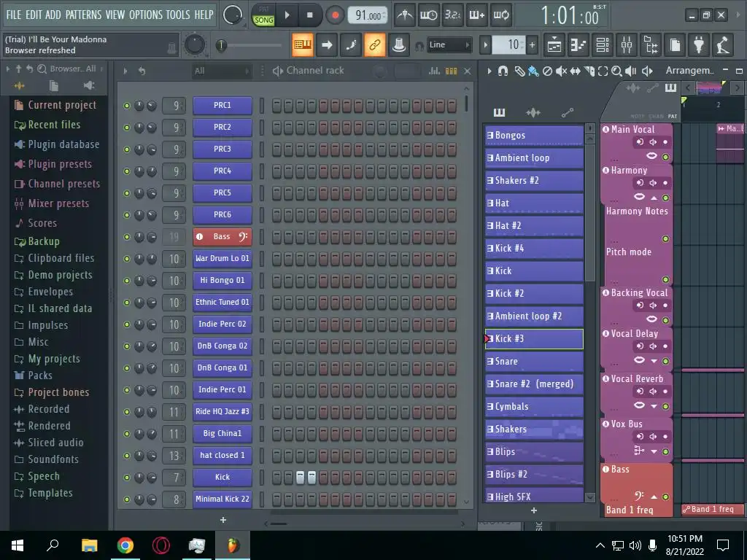The image size is (747, 560).
Task: Open the ADD menu
Action: 53,15
